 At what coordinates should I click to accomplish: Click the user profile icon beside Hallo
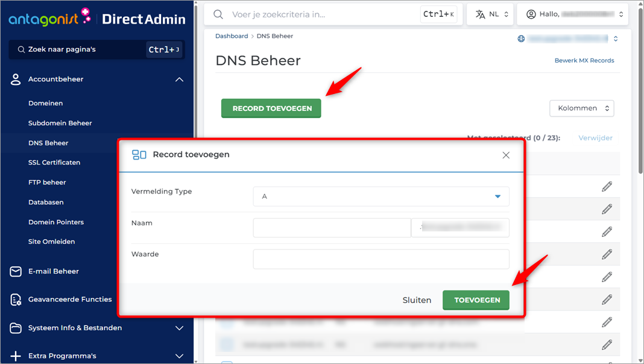(x=531, y=14)
